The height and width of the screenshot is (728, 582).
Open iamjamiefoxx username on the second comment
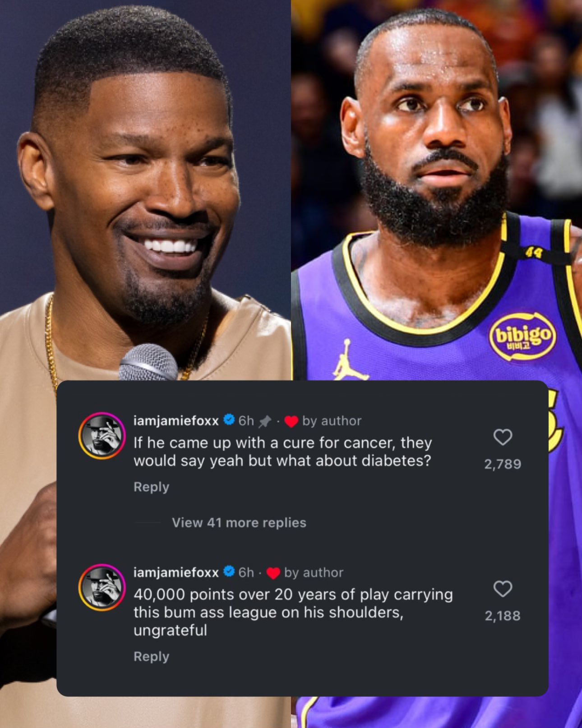[176, 572]
